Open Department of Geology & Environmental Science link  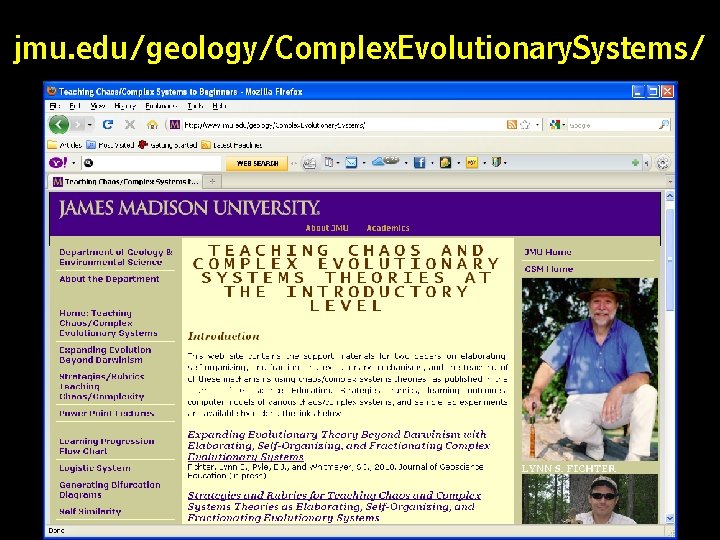coord(116,257)
